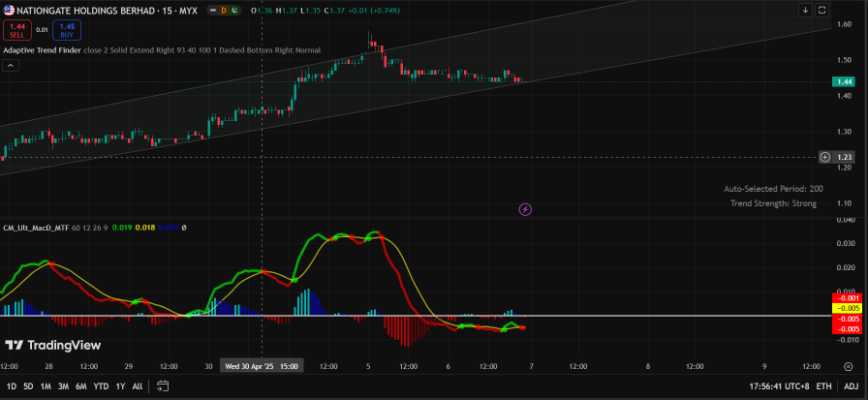Click the 0.040 MACD scale label
868x400 pixels.
pyautogui.click(x=846, y=220)
